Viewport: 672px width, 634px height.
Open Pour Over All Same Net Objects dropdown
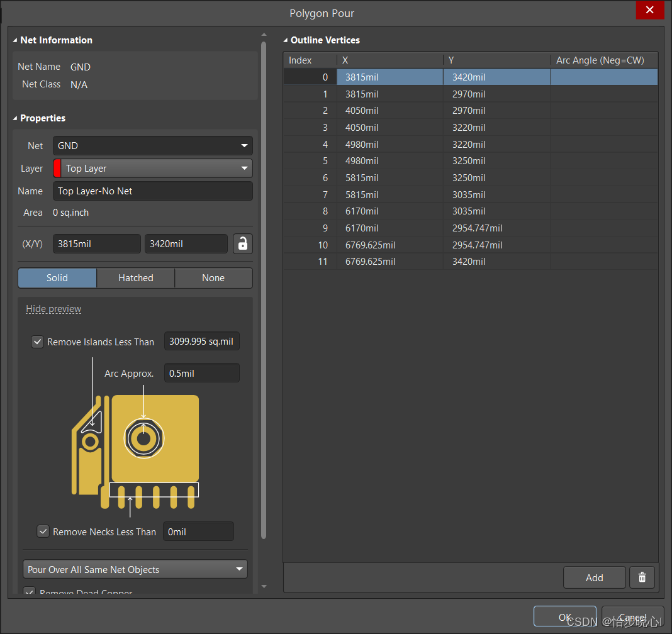coord(135,569)
